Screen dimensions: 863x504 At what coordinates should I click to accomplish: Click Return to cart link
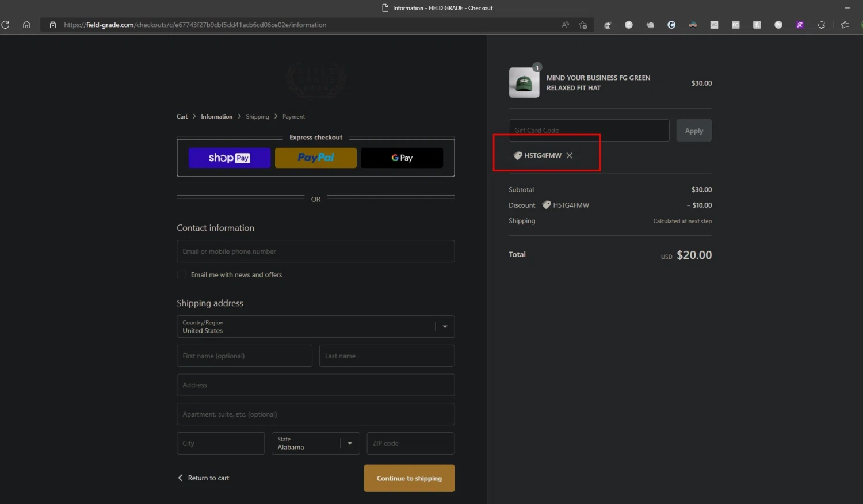click(x=203, y=478)
